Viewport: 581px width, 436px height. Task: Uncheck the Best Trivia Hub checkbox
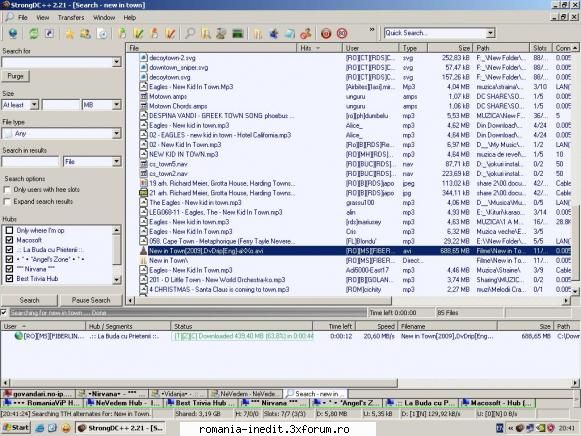click(x=10, y=279)
